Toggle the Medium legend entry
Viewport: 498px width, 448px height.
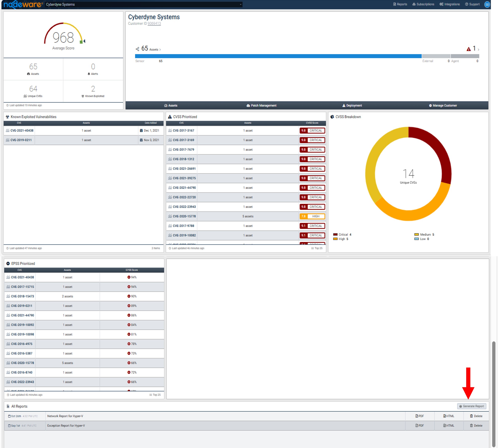pyautogui.click(x=424, y=235)
